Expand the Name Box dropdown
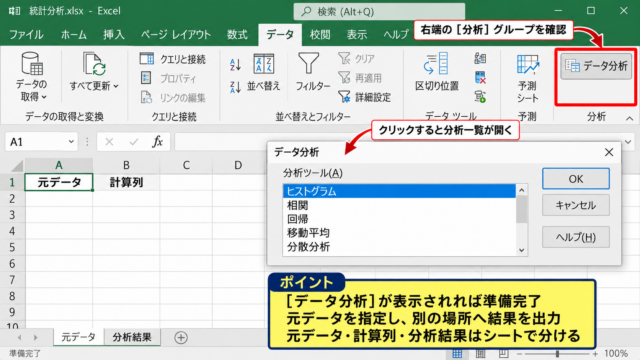640x360 pixels. tap(71, 142)
